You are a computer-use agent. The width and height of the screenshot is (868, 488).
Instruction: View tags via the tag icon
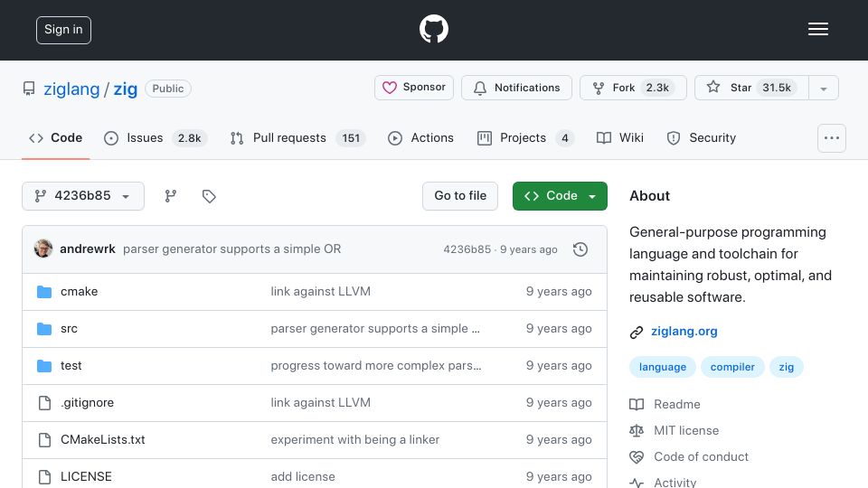coord(209,196)
